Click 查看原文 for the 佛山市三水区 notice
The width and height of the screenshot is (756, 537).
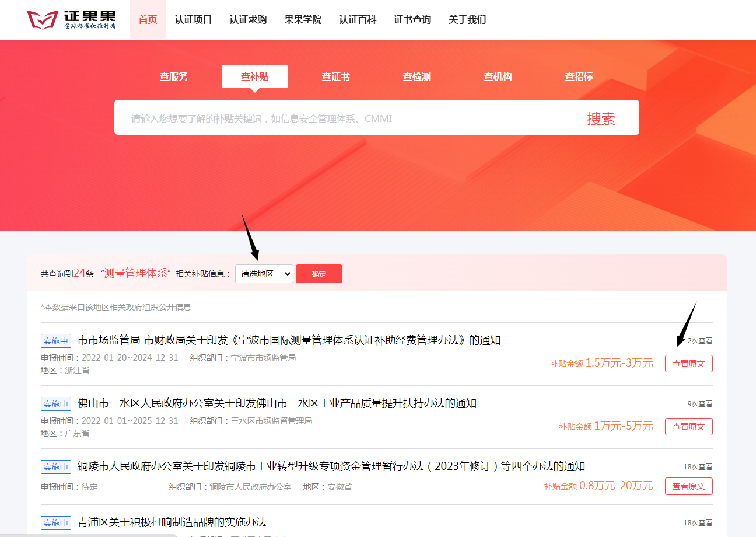click(688, 427)
